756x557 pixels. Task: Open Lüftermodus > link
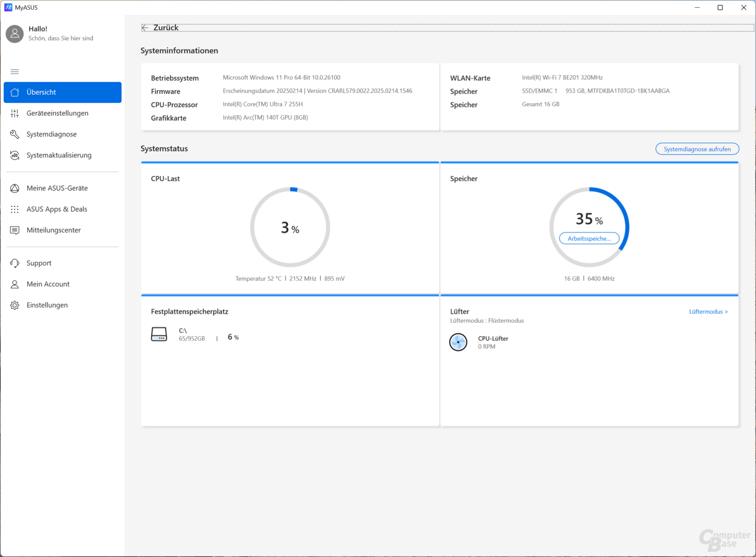click(x=709, y=312)
